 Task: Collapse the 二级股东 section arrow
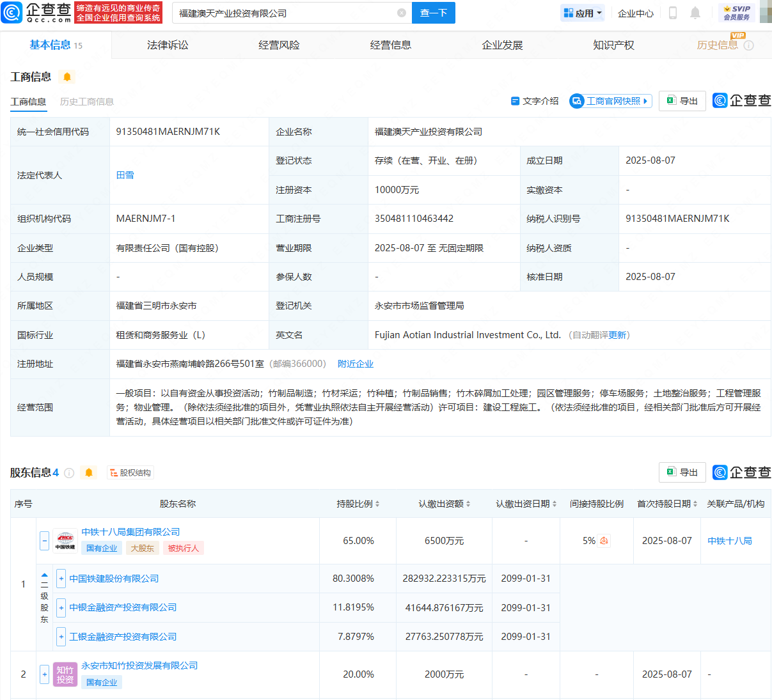pos(44,575)
